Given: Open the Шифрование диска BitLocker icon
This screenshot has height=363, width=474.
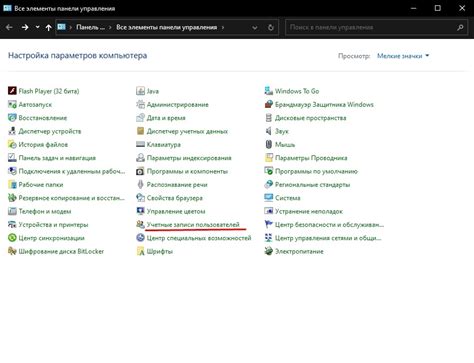Looking at the screenshot, I should click(x=12, y=251).
